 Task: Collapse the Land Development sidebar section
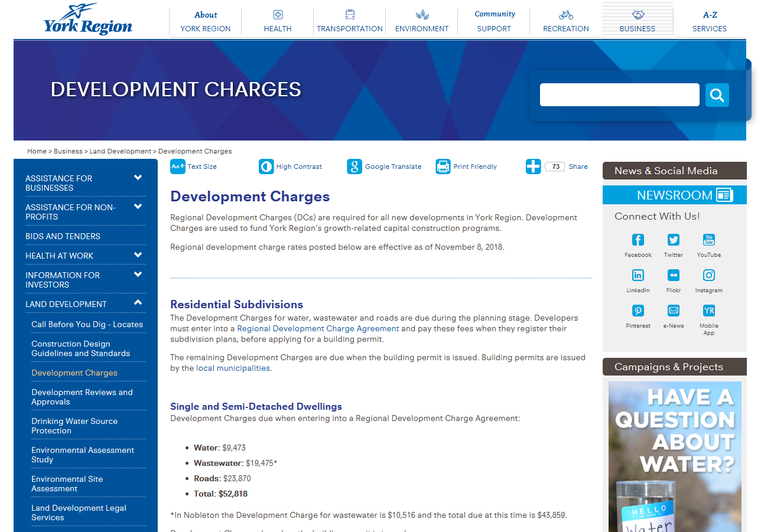pyautogui.click(x=138, y=303)
